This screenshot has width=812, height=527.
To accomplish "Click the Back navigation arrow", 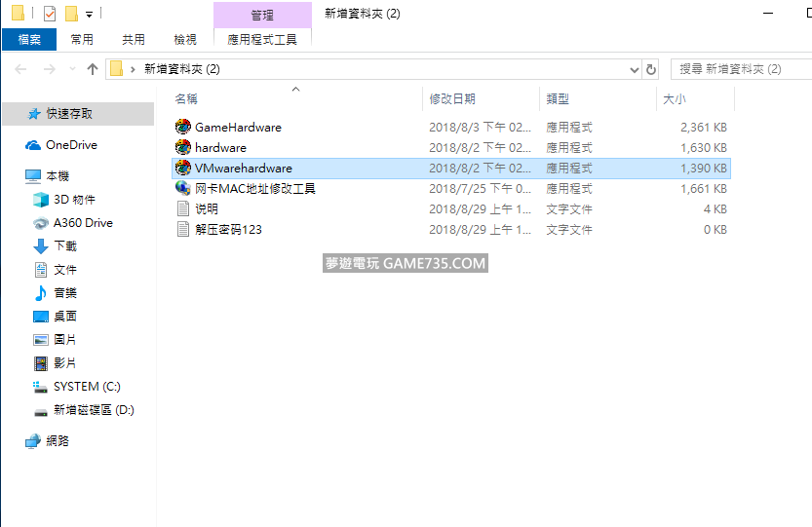I will [20, 69].
